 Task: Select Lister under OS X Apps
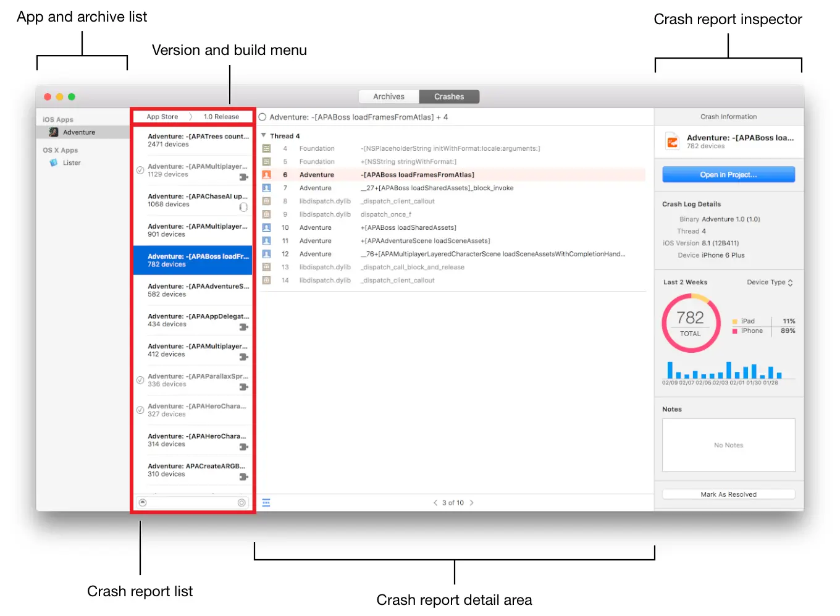tap(83, 162)
